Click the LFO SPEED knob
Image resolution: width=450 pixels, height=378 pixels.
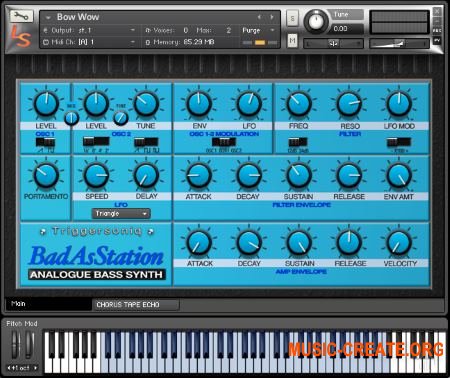[x=96, y=175]
